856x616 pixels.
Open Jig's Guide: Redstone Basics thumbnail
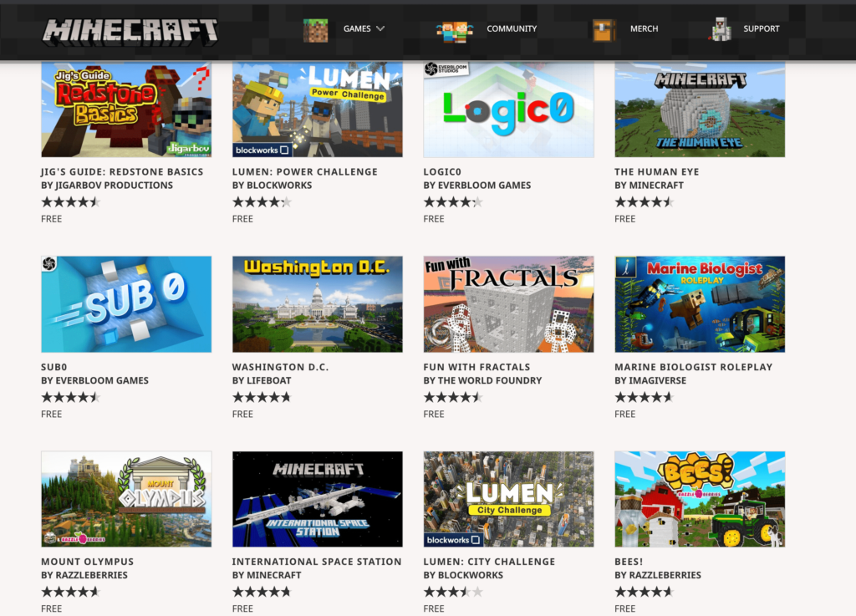[x=126, y=109]
